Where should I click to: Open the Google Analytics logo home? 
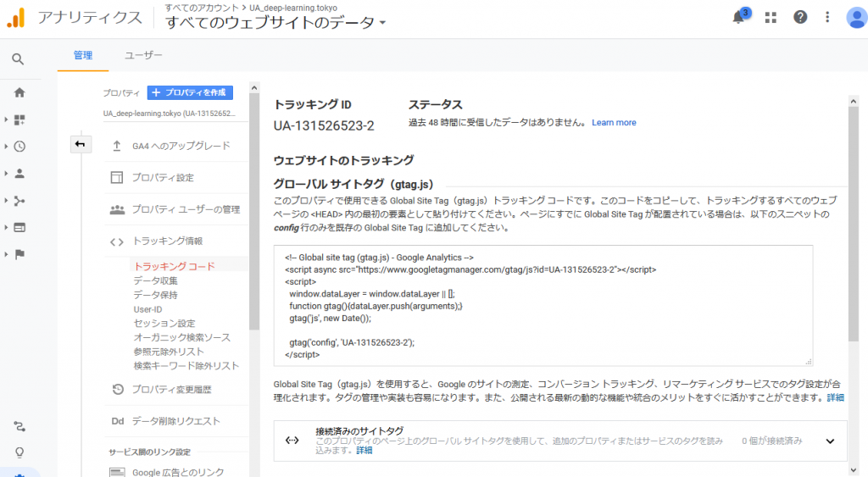coord(16,18)
